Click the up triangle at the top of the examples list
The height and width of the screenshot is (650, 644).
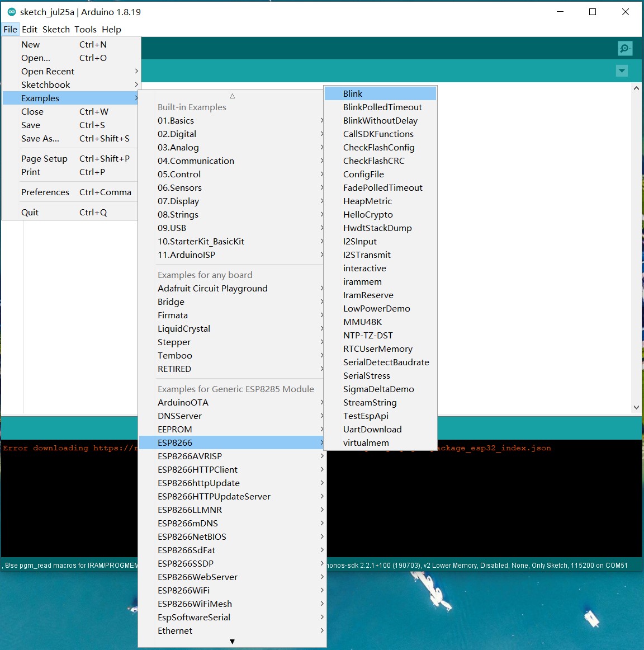tap(233, 96)
